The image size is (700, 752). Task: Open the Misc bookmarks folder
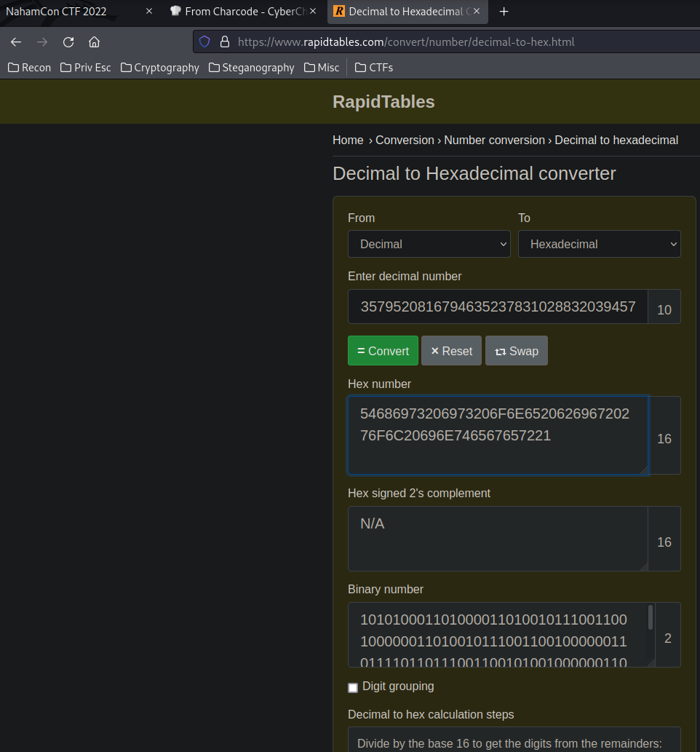(322, 68)
